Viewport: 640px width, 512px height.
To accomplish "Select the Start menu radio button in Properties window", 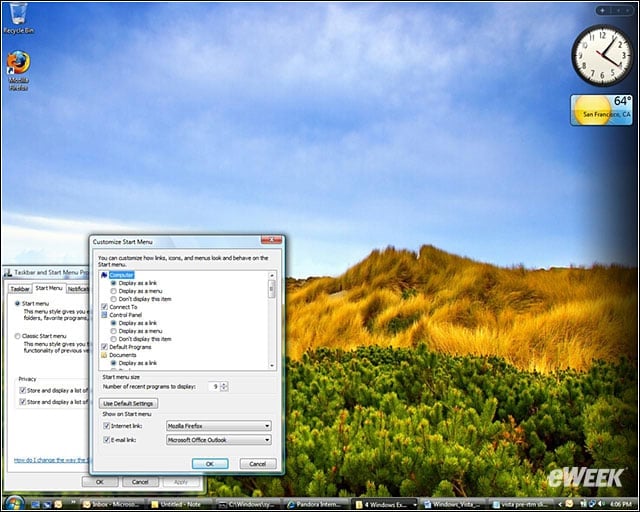I will tap(17, 303).
